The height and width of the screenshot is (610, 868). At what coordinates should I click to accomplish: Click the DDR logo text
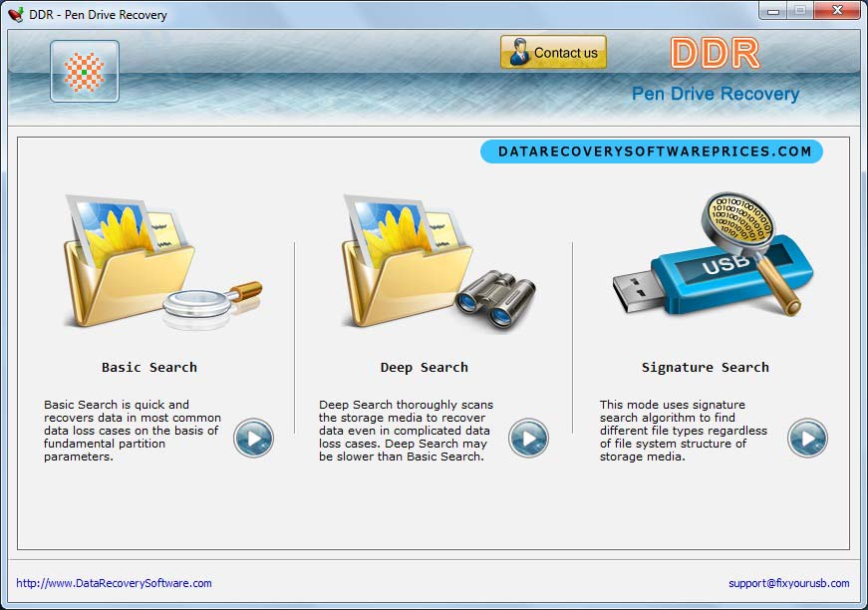click(715, 53)
